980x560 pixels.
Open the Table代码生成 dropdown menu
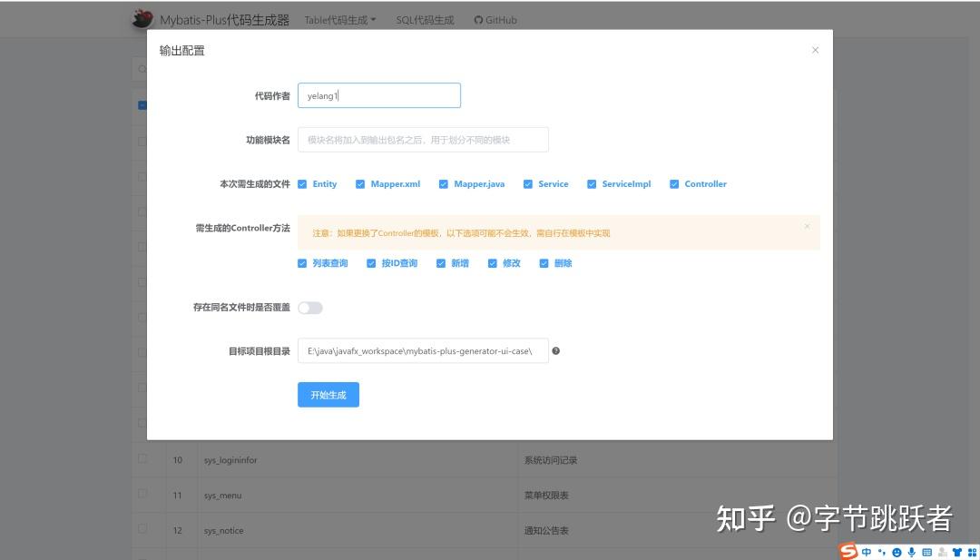click(340, 19)
